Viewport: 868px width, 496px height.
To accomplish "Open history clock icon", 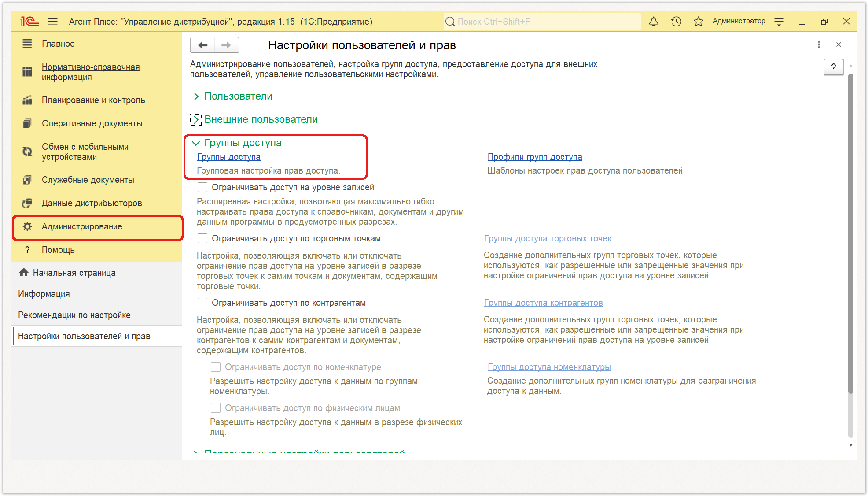I will pos(676,21).
